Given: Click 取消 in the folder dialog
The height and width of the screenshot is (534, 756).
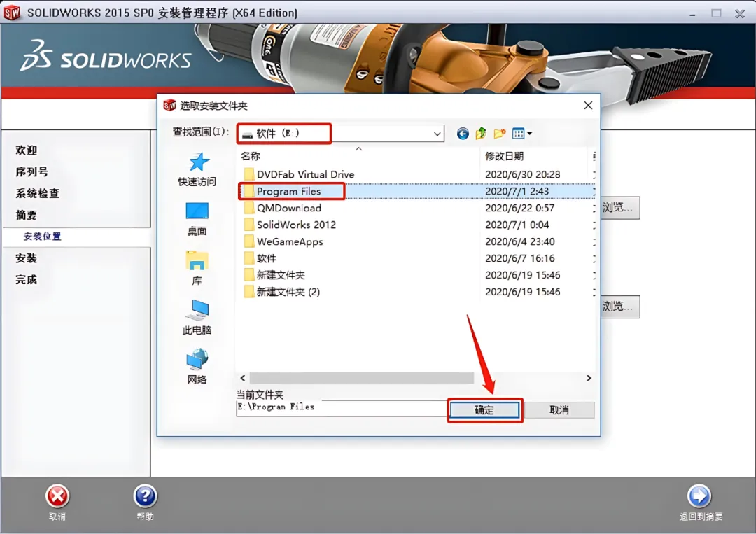Looking at the screenshot, I should coord(559,410).
